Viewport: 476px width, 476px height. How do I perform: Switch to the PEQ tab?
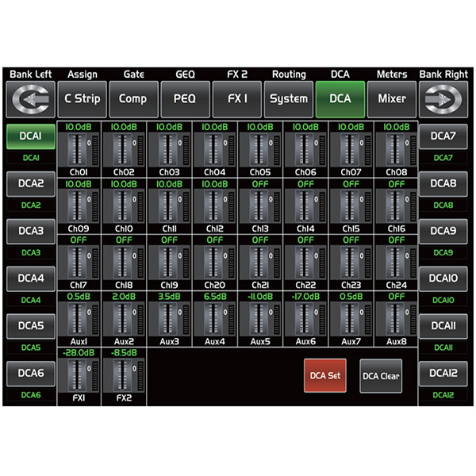[x=185, y=99]
